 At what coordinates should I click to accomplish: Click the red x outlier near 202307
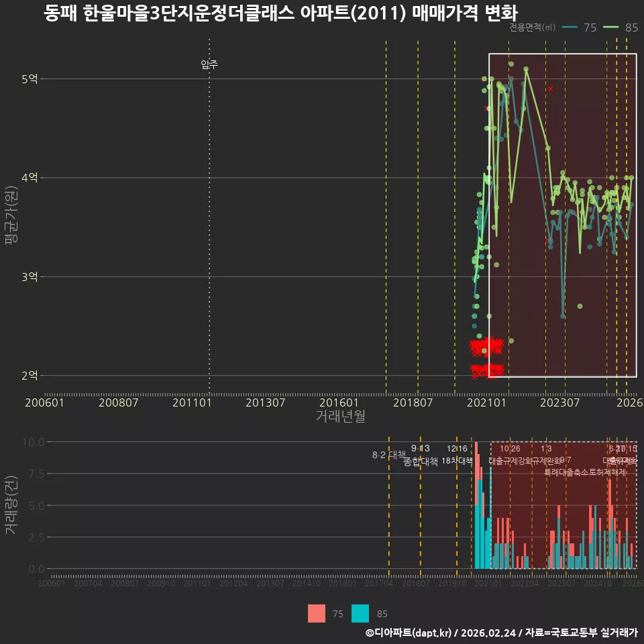pos(550,89)
